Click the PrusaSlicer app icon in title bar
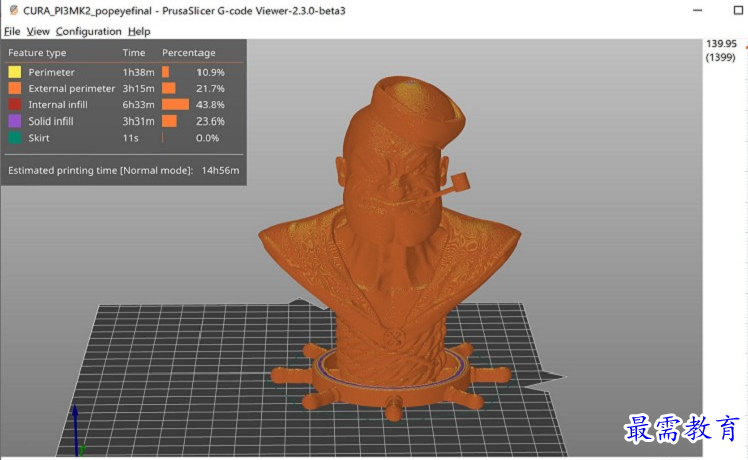The image size is (748, 460). pyautogui.click(x=13, y=10)
